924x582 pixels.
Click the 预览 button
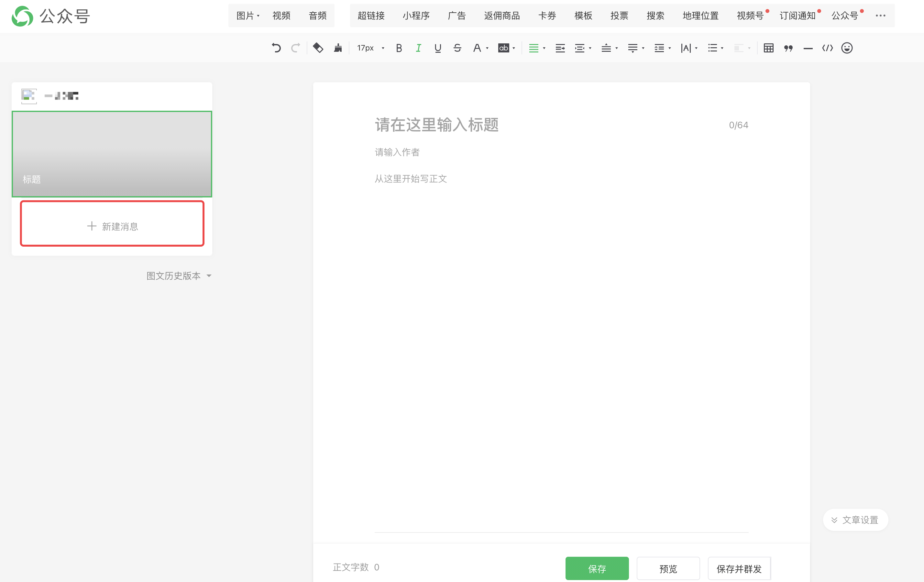click(x=668, y=568)
